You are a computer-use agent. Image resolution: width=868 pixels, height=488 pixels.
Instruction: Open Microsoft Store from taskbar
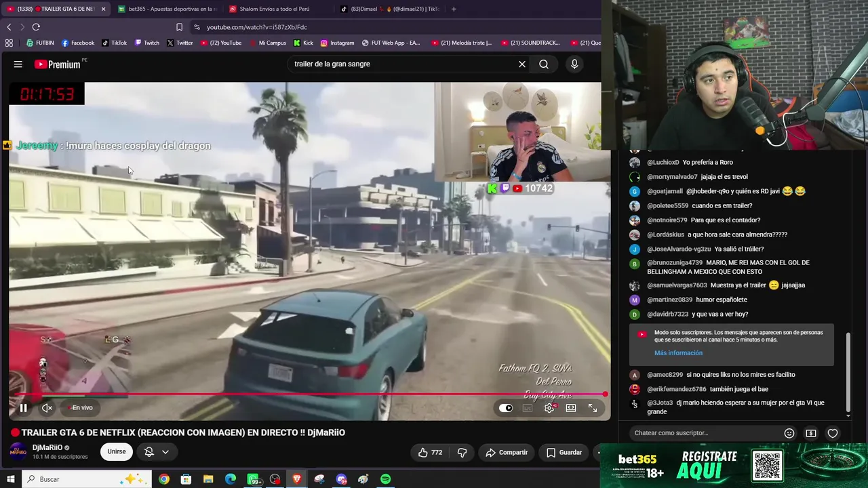(186, 479)
